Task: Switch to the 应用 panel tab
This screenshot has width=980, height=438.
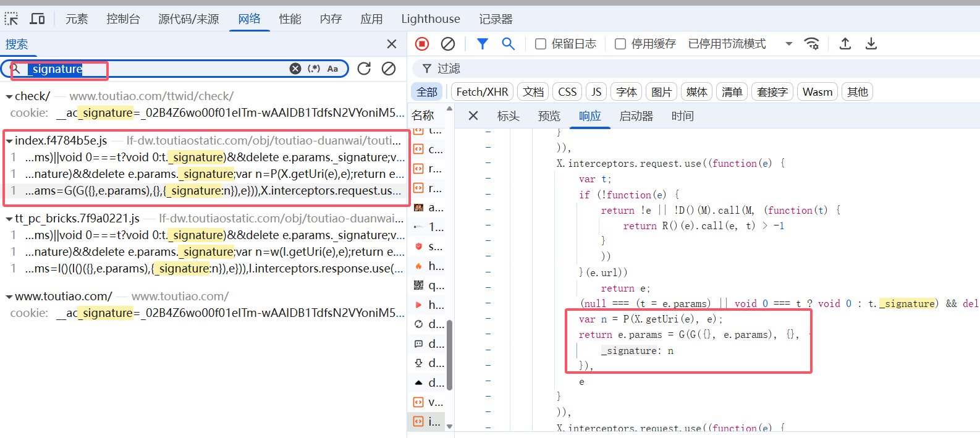Action: (371, 19)
